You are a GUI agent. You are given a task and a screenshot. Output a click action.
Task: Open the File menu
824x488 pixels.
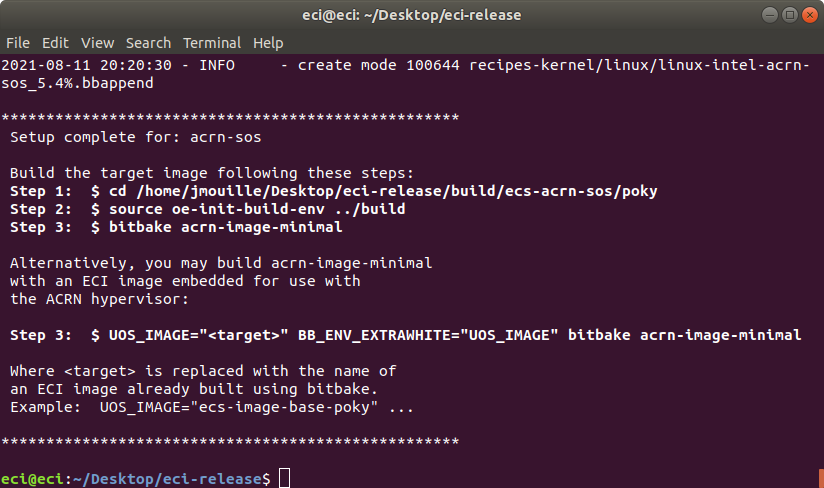(x=18, y=43)
